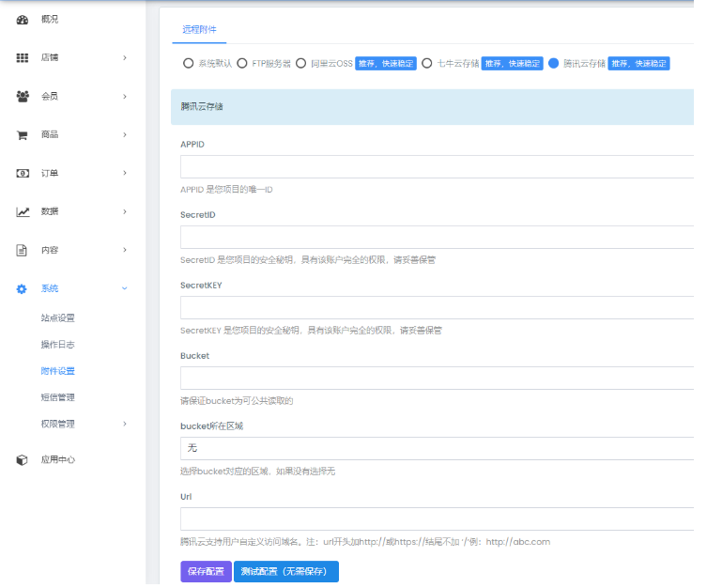Image resolution: width=707 pixels, height=588 pixels.
Task: Focus the SecretKEY text field
Action: (x=437, y=307)
